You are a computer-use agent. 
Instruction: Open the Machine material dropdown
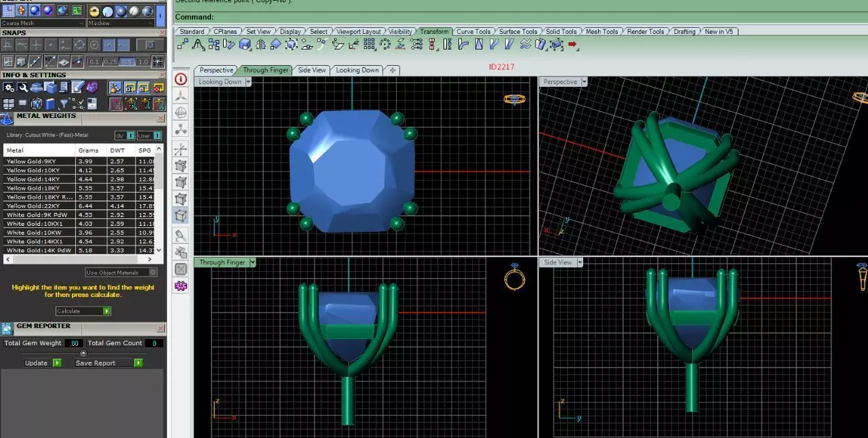(121, 23)
